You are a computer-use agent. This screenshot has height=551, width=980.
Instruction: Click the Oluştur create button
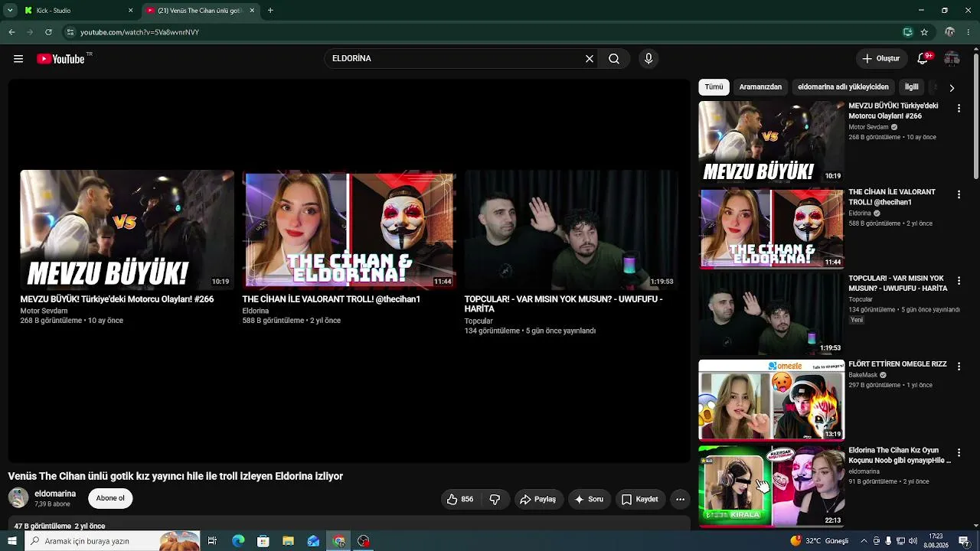(880, 59)
